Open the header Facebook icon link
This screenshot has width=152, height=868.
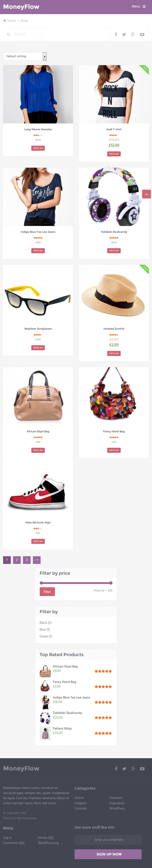(x=116, y=34)
